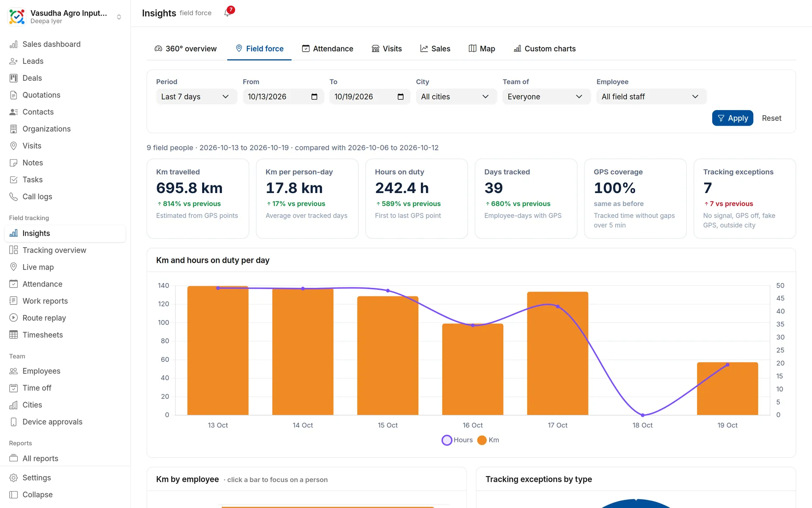Open Time off in sidebar
The image size is (812, 508).
[65, 388]
